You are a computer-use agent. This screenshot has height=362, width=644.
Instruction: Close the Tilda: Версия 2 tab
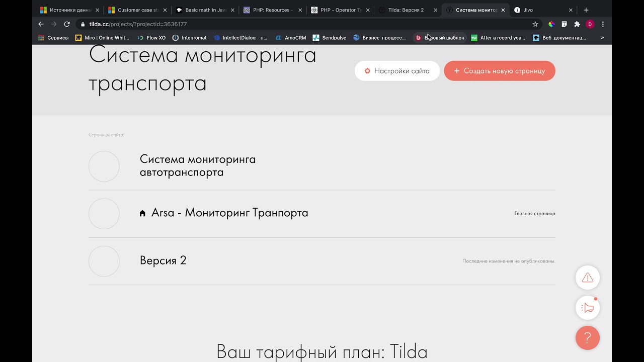click(x=435, y=10)
